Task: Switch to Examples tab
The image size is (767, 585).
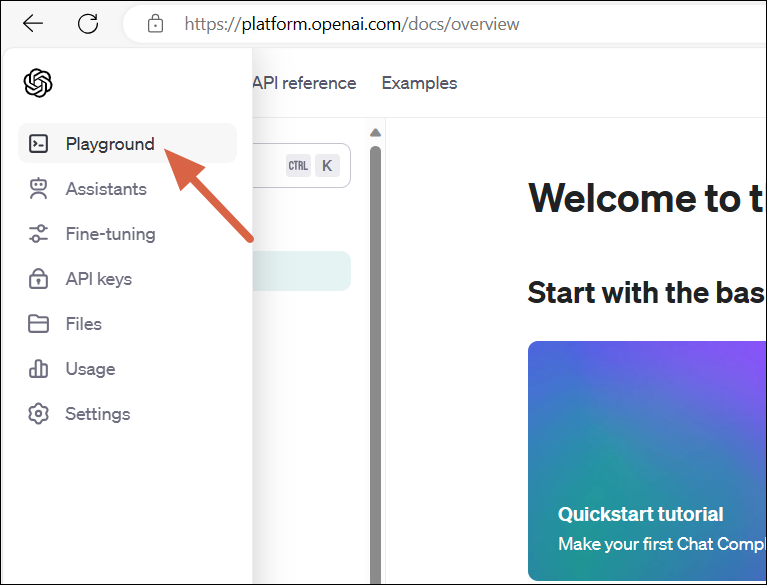Action: pyautogui.click(x=419, y=83)
